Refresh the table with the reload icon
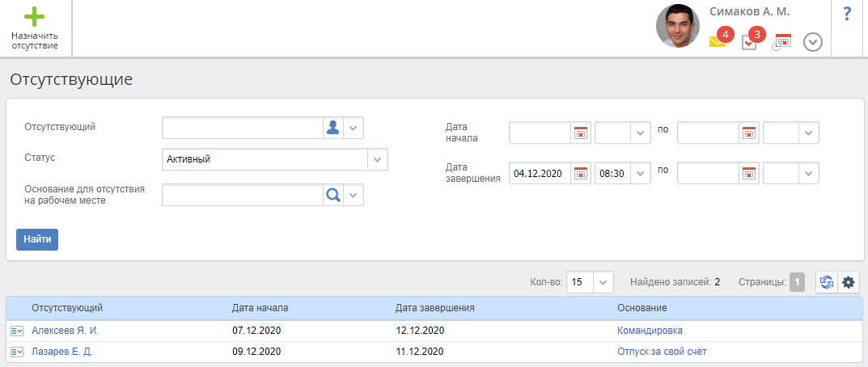Image resolution: width=868 pixels, height=367 pixels. click(826, 282)
